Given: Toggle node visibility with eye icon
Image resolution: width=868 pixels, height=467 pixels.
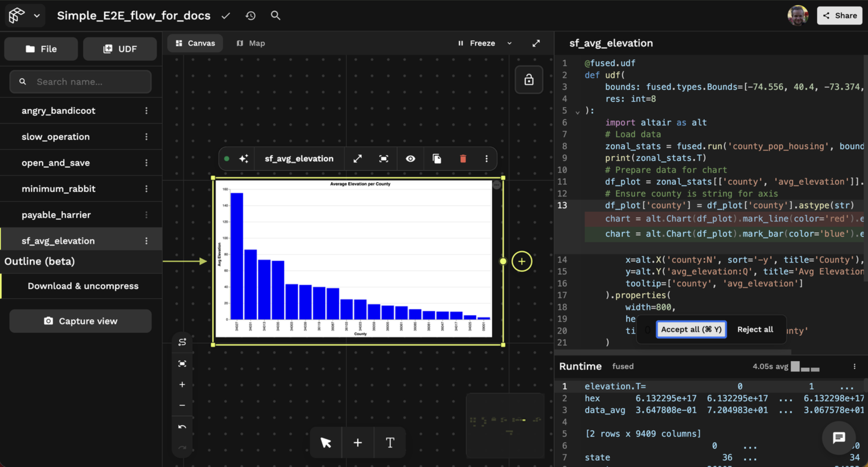Looking at the screenshot, I should click(410, 159).
